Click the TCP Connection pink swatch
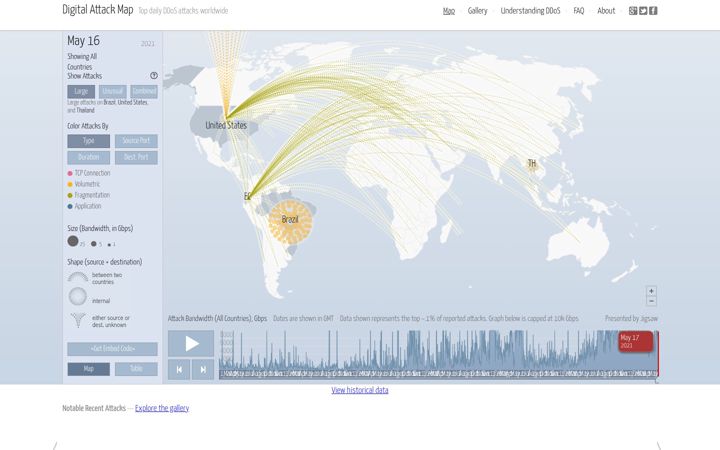Image resolution: width=720 pixels, height=450 pixels. click(70, 173)
